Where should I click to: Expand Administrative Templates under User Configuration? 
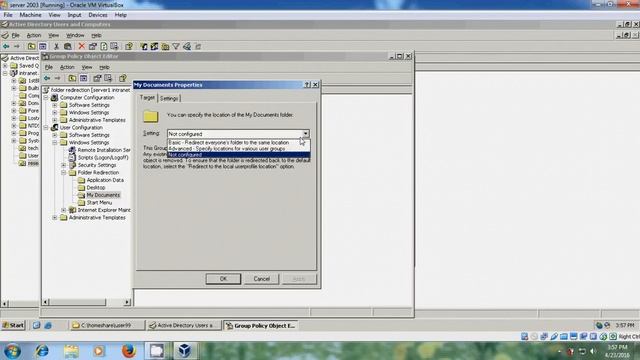55,218
